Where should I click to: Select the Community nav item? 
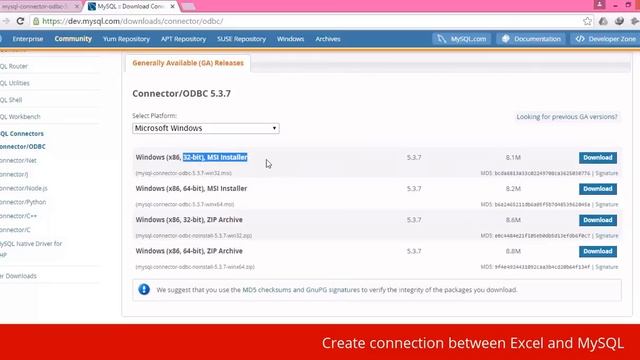pos(73,39)
